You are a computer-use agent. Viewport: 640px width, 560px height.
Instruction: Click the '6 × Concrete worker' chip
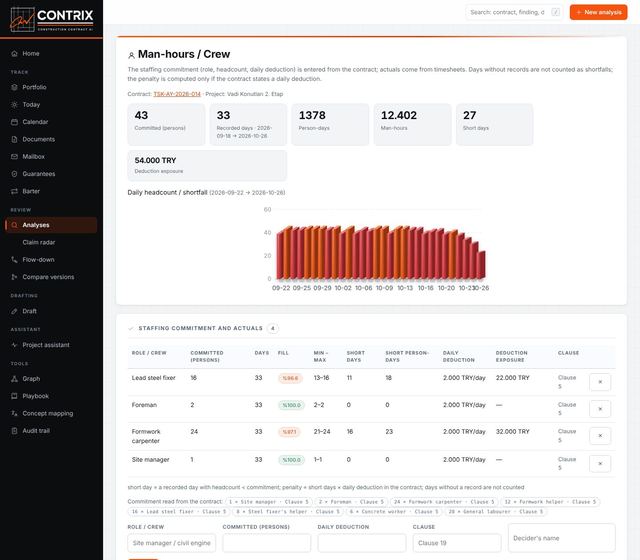coord(393,511)
